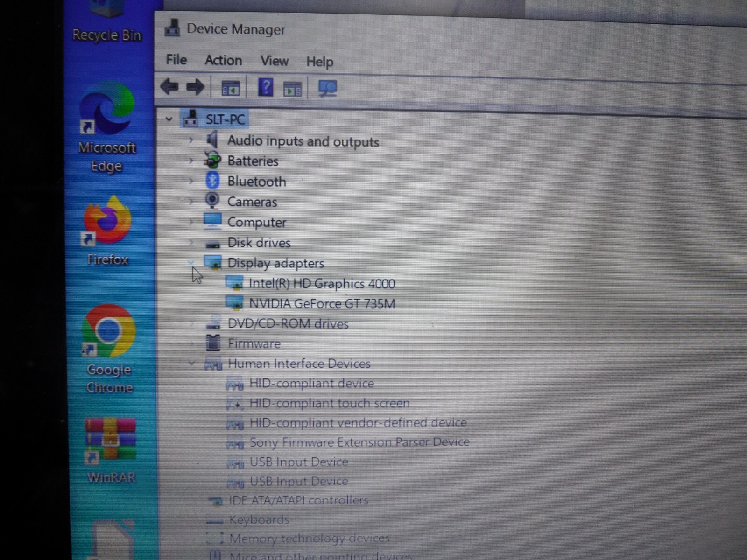Viewport: 747px width, 560px height.
Task: Click the Recycle Bin desktop label
Action: [107, 35]
